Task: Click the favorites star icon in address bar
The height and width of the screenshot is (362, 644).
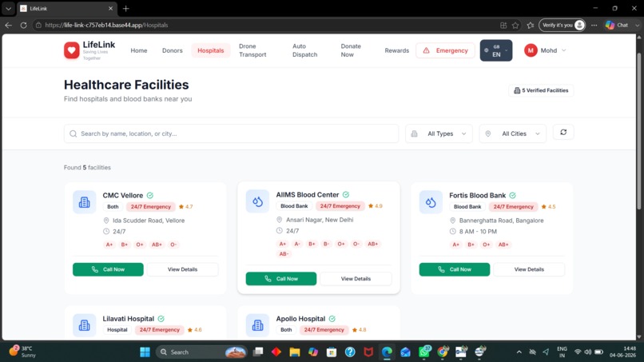Action: point(515,25)
